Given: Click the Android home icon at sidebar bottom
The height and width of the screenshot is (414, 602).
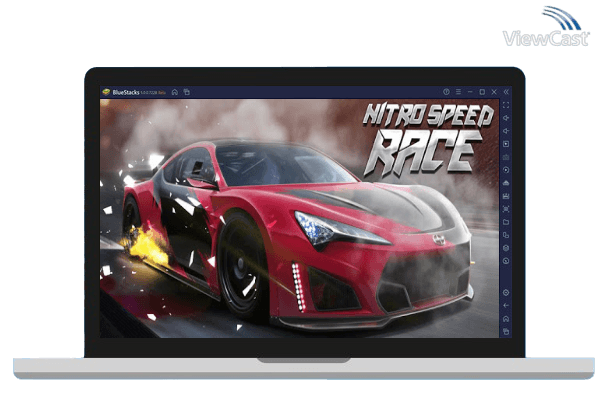Looking at the screenshot, I should tap(506, 319).
